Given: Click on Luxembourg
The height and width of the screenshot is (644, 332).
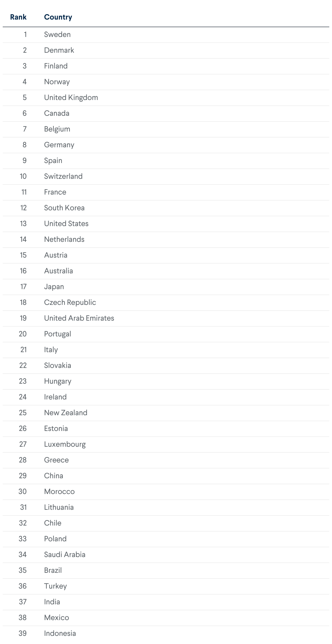Looking at the screenshot, I should pyautogui.click(x=65, y=444).
